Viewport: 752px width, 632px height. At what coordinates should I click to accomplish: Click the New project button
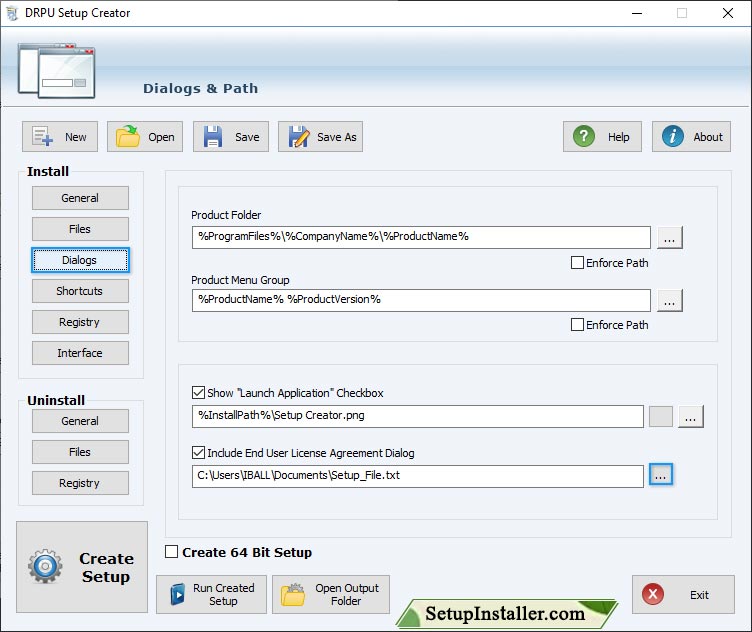(60, 137)
